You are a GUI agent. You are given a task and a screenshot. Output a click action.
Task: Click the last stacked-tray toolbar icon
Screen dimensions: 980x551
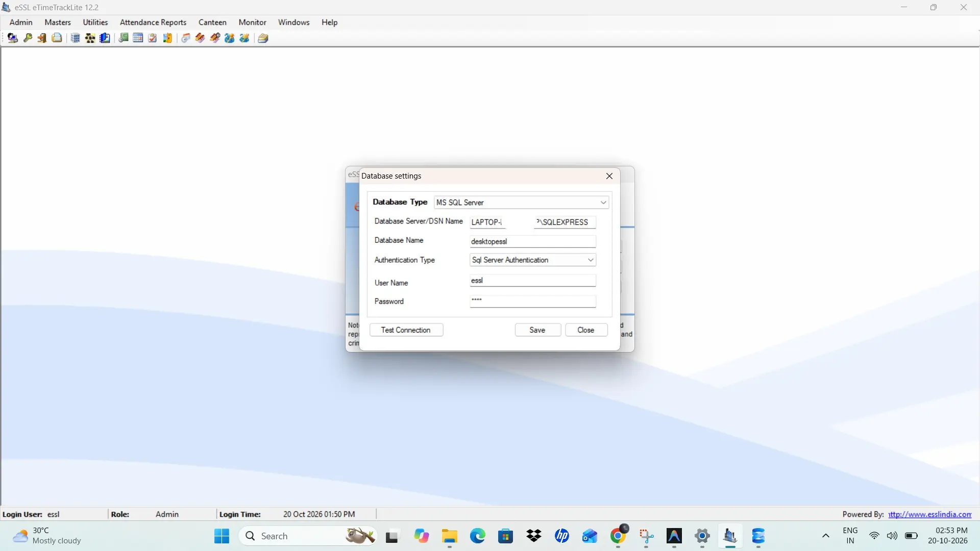pos(263,38)
